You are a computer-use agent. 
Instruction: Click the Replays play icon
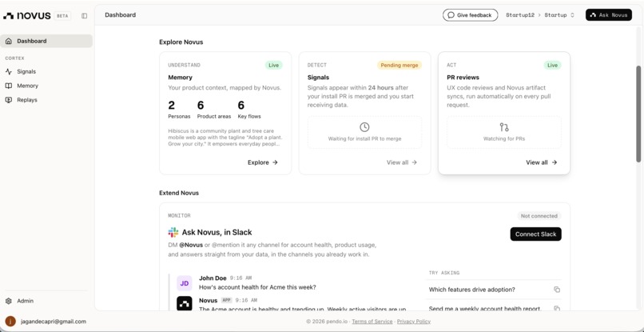[x=9, y=100]
